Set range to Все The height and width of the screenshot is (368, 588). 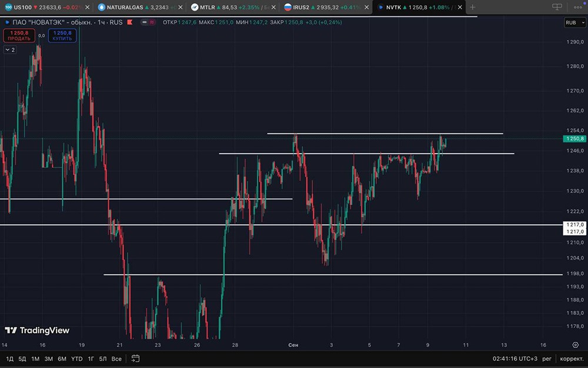click(x=116, y=359)
